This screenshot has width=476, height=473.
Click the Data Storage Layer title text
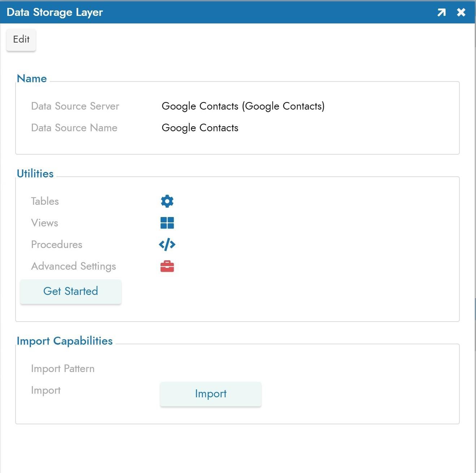(55, 12)
